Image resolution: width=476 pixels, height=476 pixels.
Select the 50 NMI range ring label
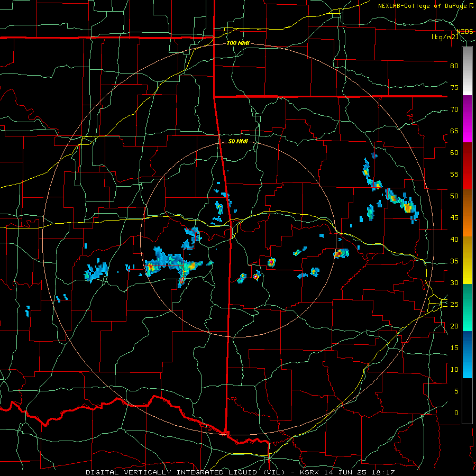coord(238,141)
